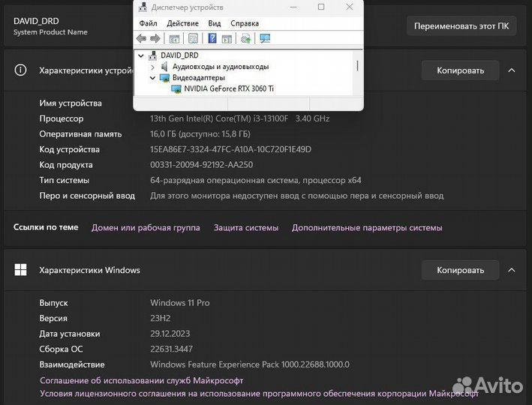Image resolution: width=532 pixels, height=405 pixels.
Task: Click the RAM value 16,0 ГБ
Action: [200, 134]
